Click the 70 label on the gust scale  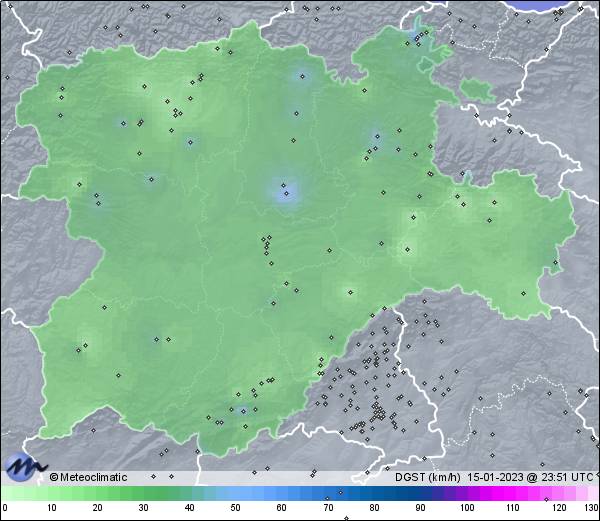[x=328, y=508]
